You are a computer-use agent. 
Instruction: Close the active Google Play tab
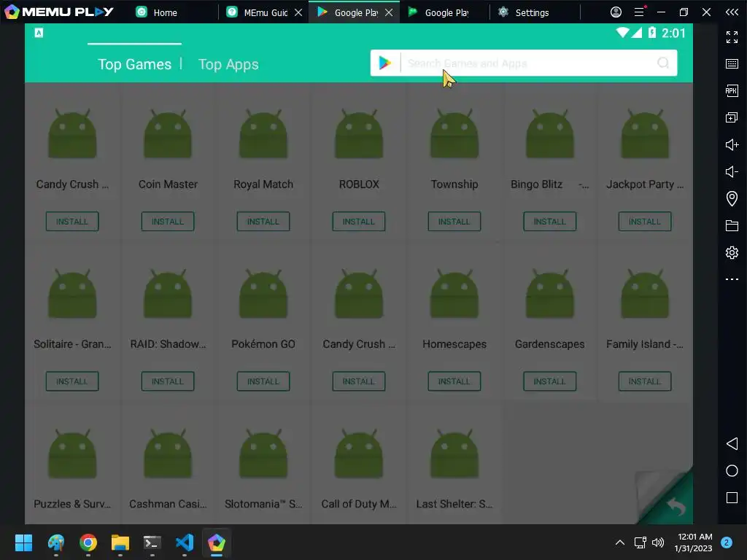(389, 12)
